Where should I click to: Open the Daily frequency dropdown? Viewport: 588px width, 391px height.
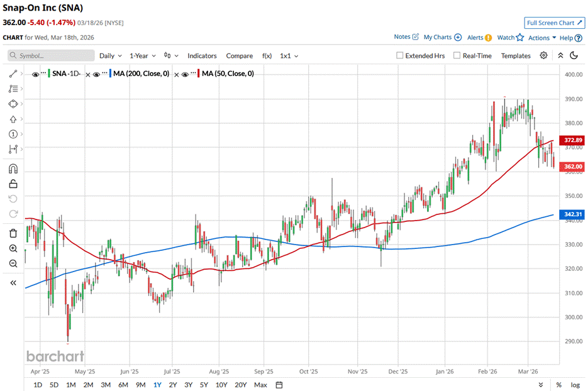point(110,56)
